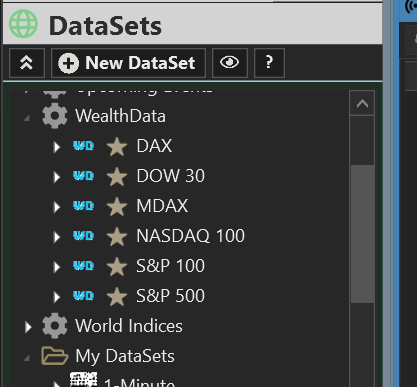Viewport: 417px width, 387px height.
Task: Toggle the favorite star for S&P 100
Action: click(117, 266)
